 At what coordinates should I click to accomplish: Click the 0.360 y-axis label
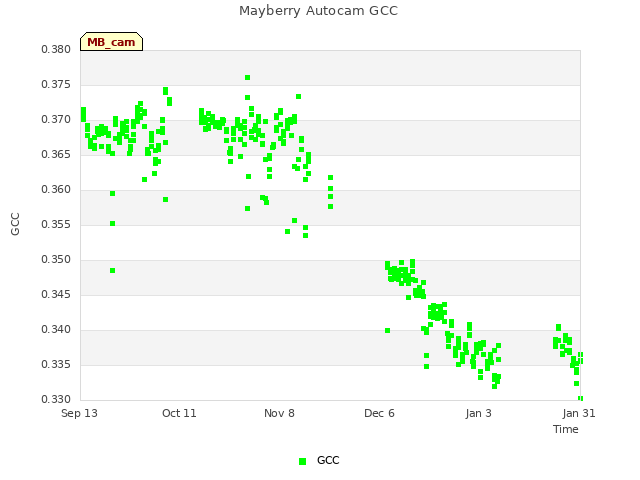(x=56, y=189)
